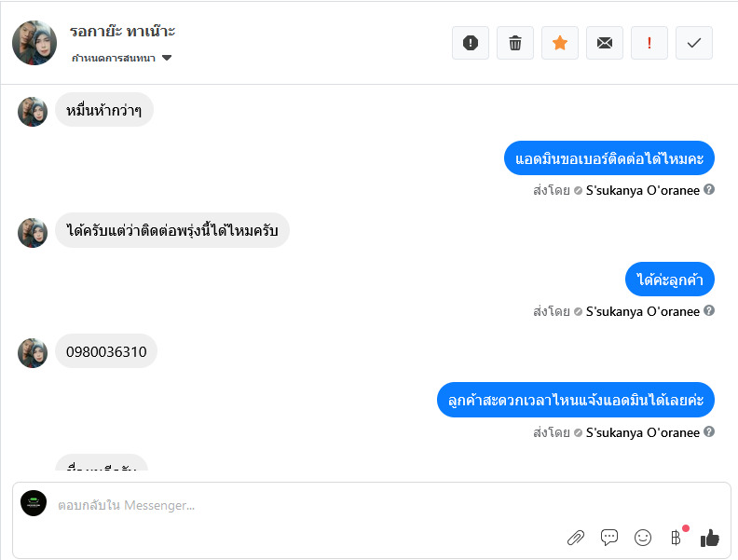Viewport: 738px width, 560px height.
Task: Click help icon under ได้ค่ะลูกค้า message
Action: [709, 310]
